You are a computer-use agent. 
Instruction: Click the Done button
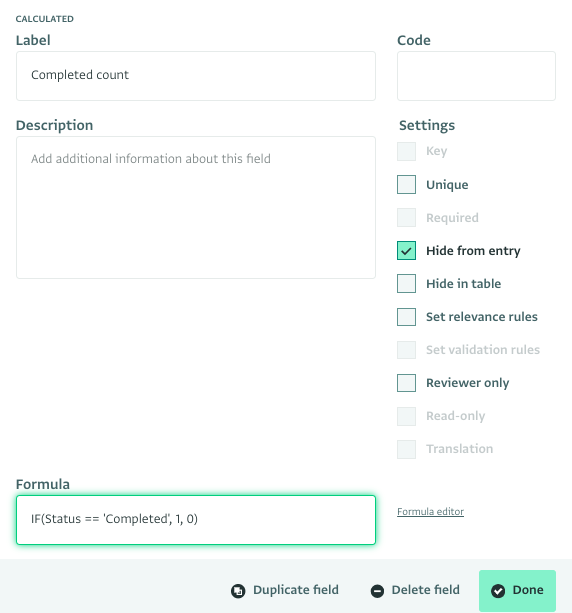pyautogui.click(x=517, y=590)
